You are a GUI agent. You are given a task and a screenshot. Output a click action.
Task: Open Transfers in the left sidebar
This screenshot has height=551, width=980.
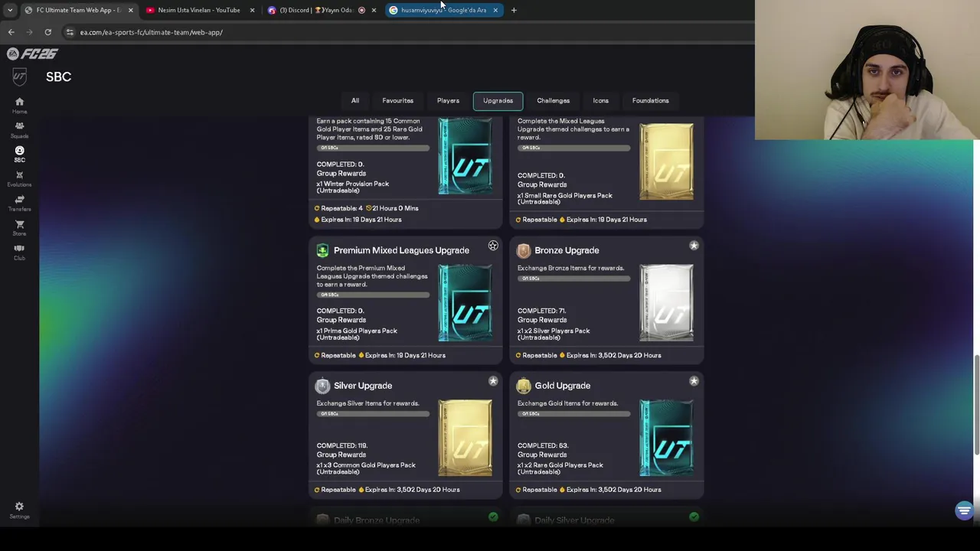point(19,204)
